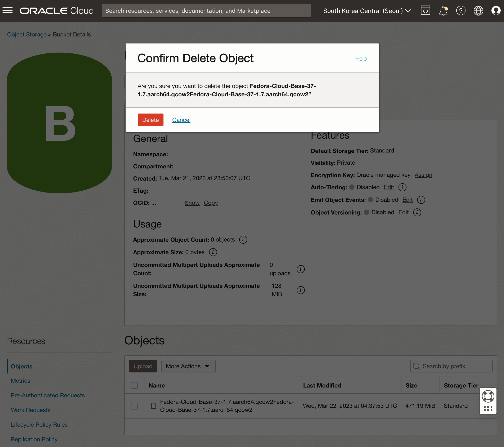Screen dimensions: 504x447
Task: Click the Approximate Object Count info icon
Action: coord(243,240)
